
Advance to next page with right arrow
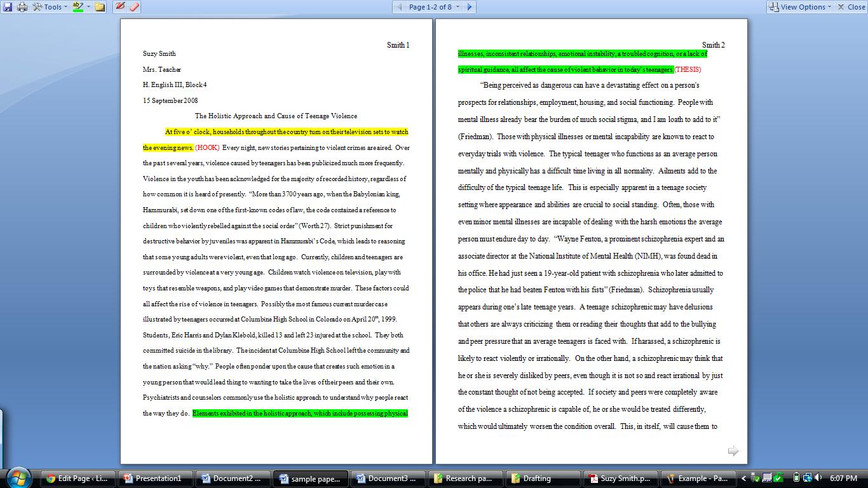click(x=470, y=7)
